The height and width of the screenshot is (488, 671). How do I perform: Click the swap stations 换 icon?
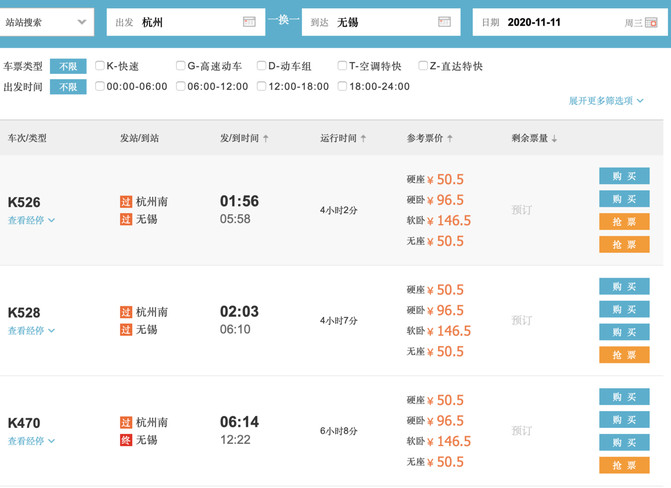point(283,20)
